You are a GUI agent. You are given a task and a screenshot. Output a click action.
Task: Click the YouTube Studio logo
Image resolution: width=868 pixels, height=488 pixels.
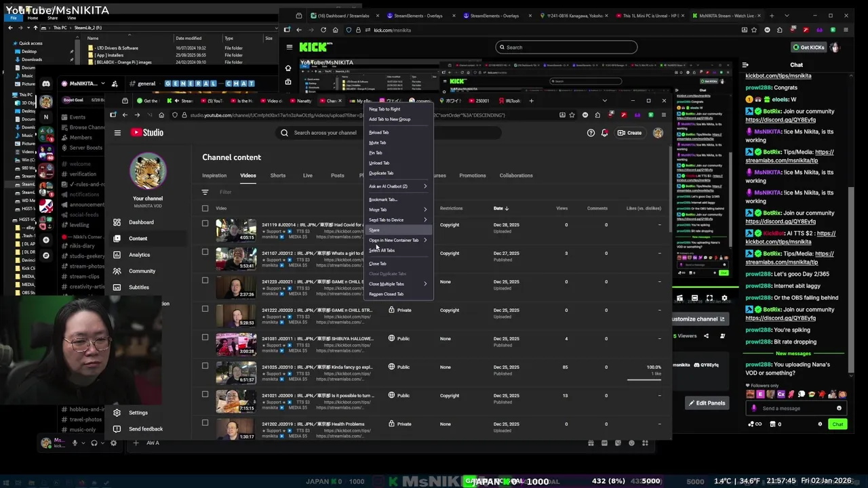[147, 133]
